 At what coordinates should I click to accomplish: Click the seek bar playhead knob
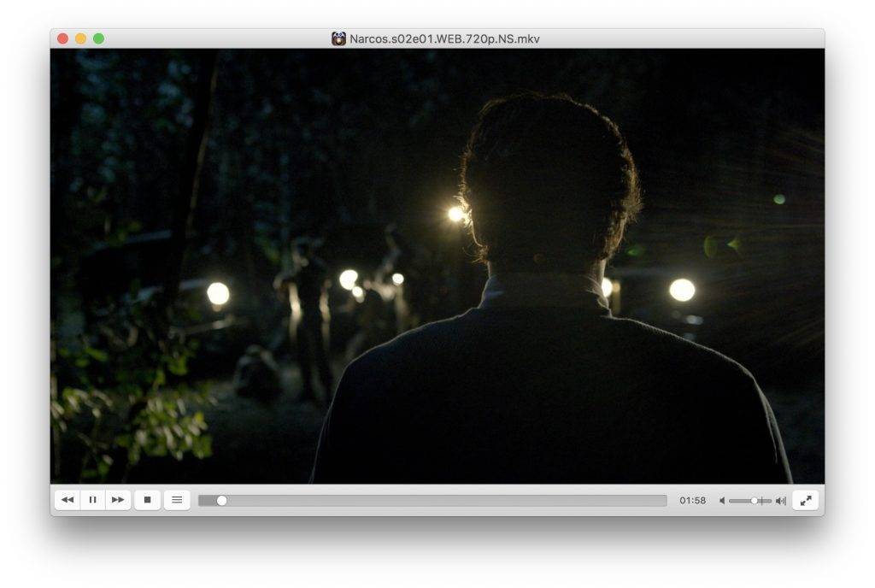tap(221, 501)
